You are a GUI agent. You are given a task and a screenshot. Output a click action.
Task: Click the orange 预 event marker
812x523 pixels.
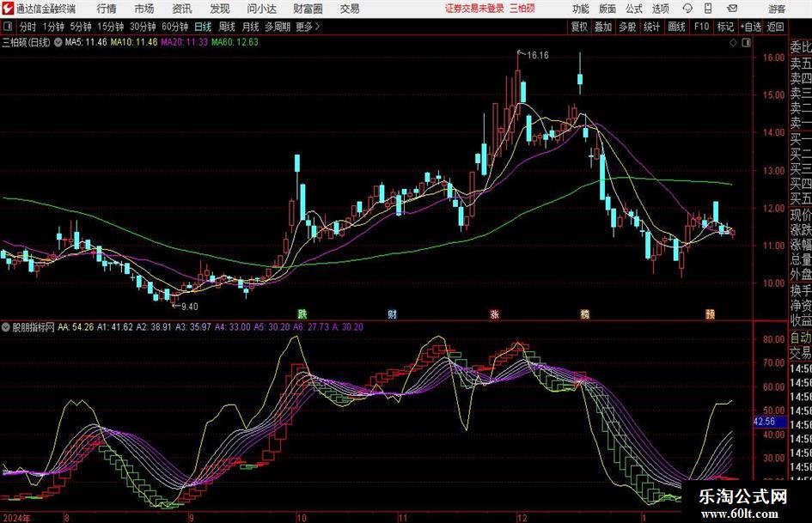[x=710, y=313]
